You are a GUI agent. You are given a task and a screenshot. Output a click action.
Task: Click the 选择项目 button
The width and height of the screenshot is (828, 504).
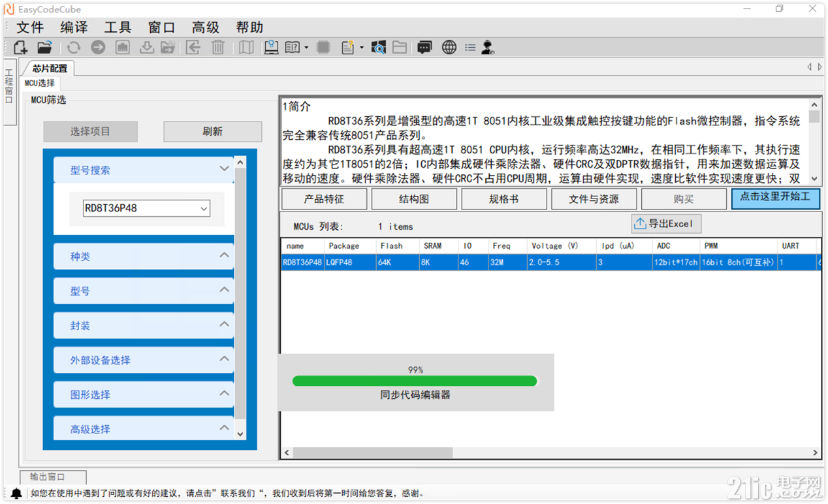[91, 131]
